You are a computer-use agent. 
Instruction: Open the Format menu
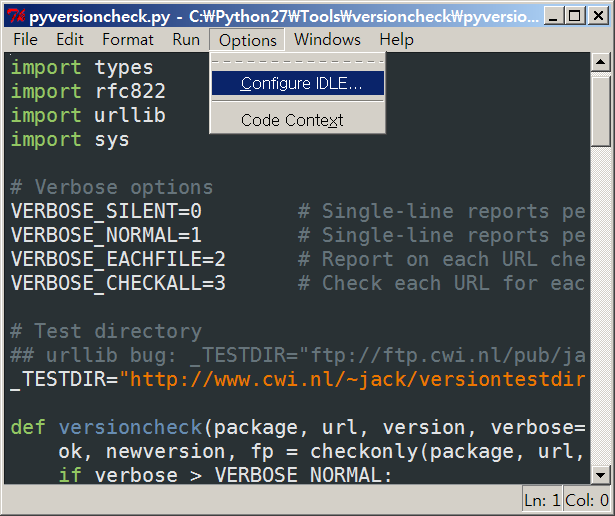(x=128, y=40)
